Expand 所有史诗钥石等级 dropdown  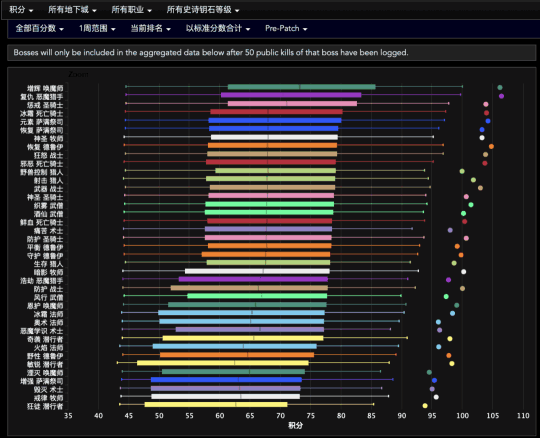[x=202, y=10]
